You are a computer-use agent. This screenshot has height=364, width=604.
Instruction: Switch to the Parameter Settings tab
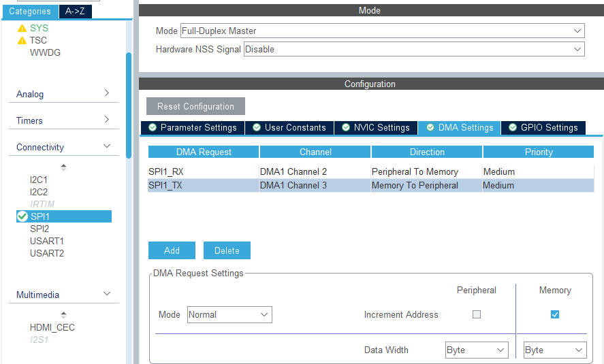coord(192,128)
